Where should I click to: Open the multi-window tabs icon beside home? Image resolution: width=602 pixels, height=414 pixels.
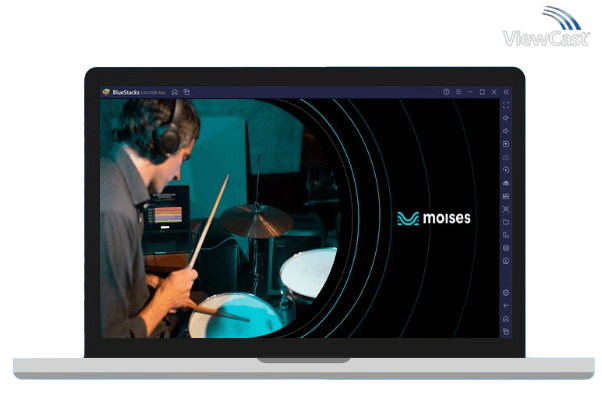point(187,92)
